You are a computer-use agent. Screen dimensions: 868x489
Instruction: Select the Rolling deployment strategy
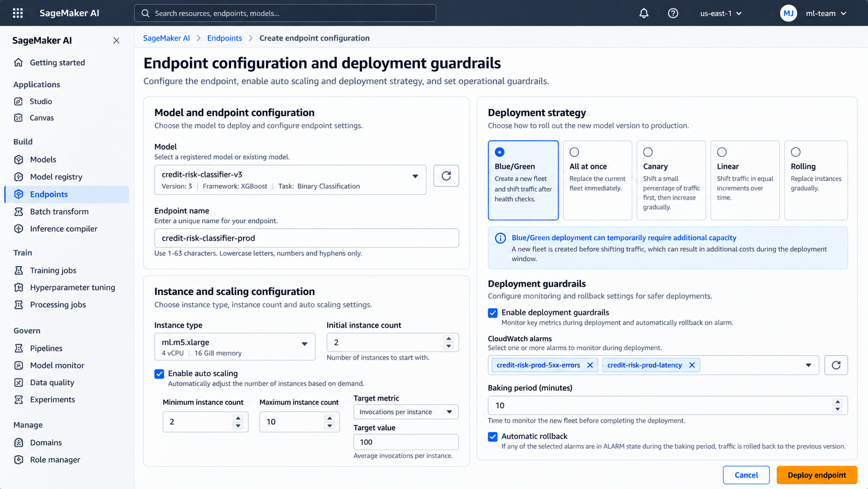(x=816, y=180)
